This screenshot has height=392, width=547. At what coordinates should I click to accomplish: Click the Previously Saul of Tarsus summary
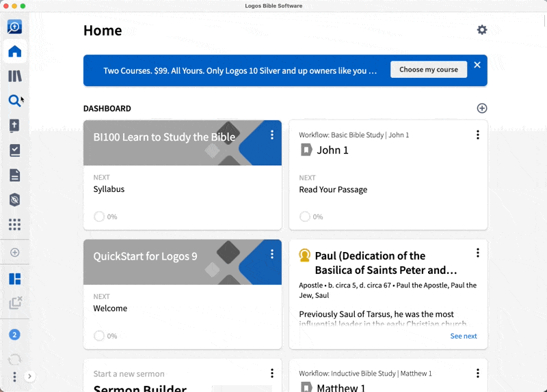pyautogui.click(x=383, y=319)
